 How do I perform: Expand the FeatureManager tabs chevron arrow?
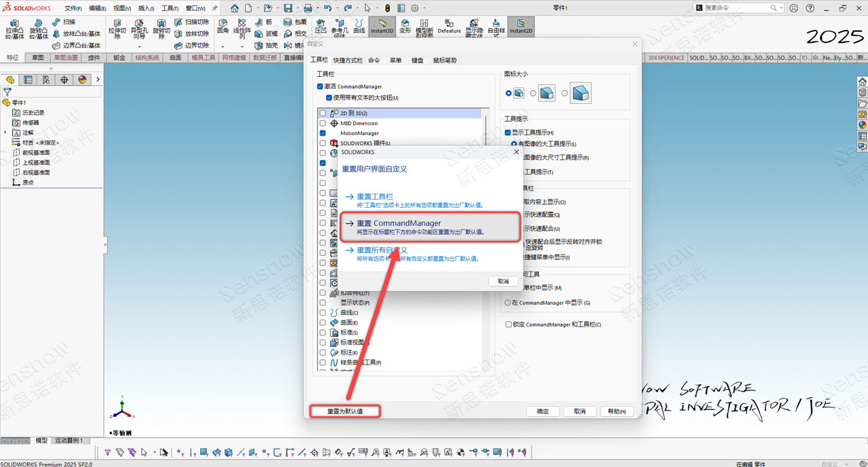tap(98, 79)
